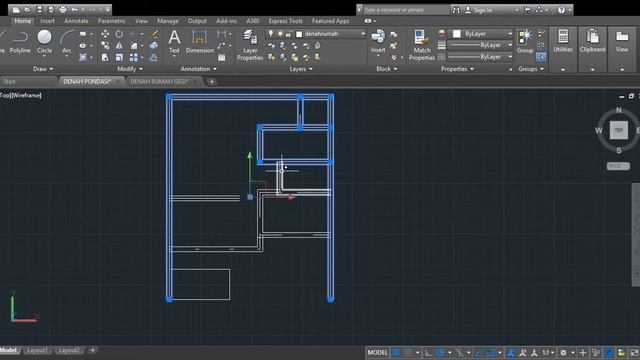
Task: Select the Arc drawing tool
Action: [x=67, y=41]
